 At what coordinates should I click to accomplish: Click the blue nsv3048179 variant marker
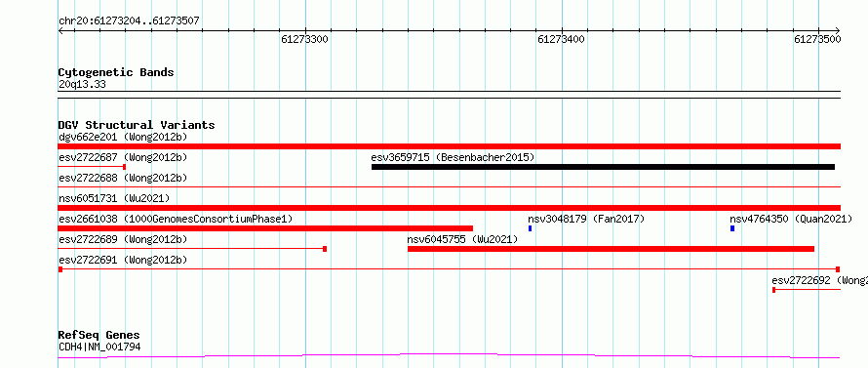point(530,228)
